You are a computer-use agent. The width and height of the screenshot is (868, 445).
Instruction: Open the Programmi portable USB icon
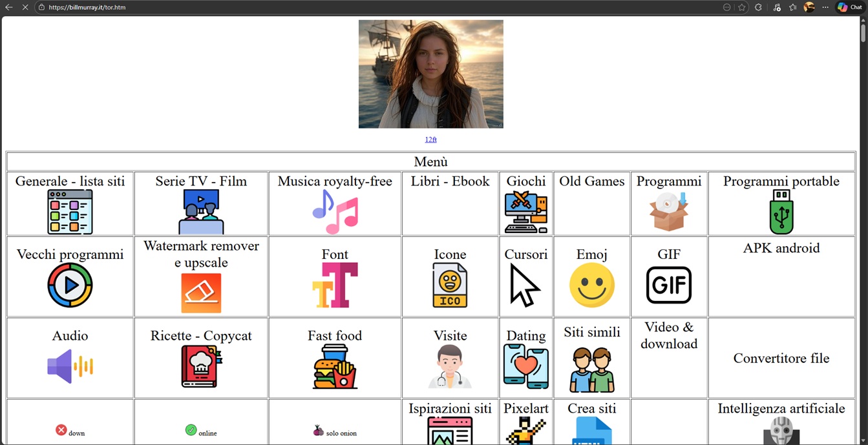(781, 212)
